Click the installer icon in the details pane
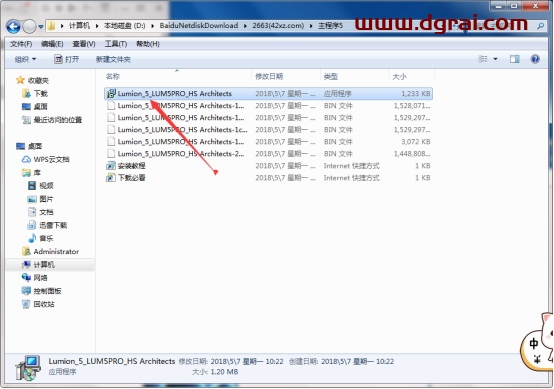Screen dimensions: 554x389 [28, 368]
